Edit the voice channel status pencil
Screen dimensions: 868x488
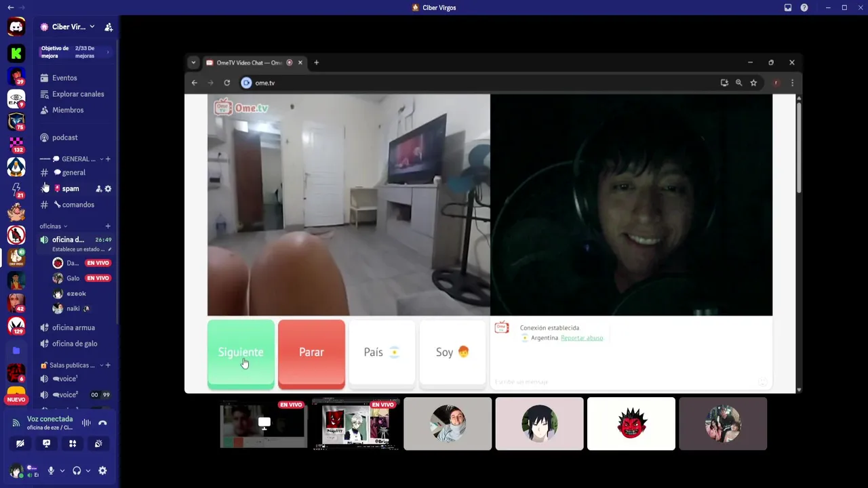[110, 249]
